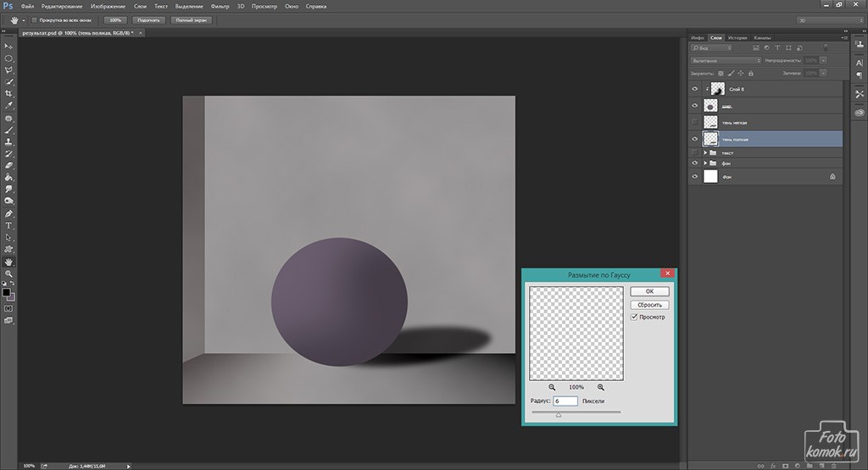Screen dimensions: 868x470
Task: Toggle the Просмотр preview checkbox
Action: 634,317
